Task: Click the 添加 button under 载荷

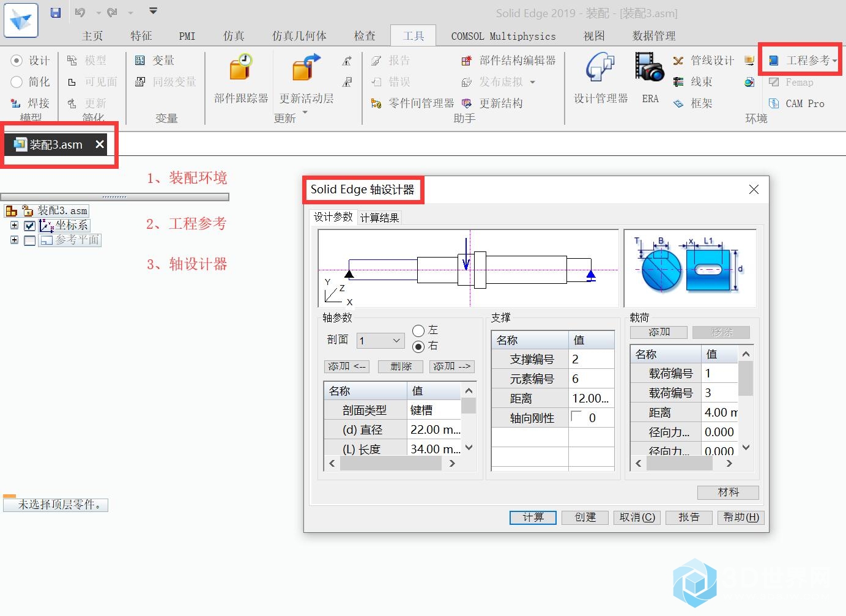Action: 659,332
